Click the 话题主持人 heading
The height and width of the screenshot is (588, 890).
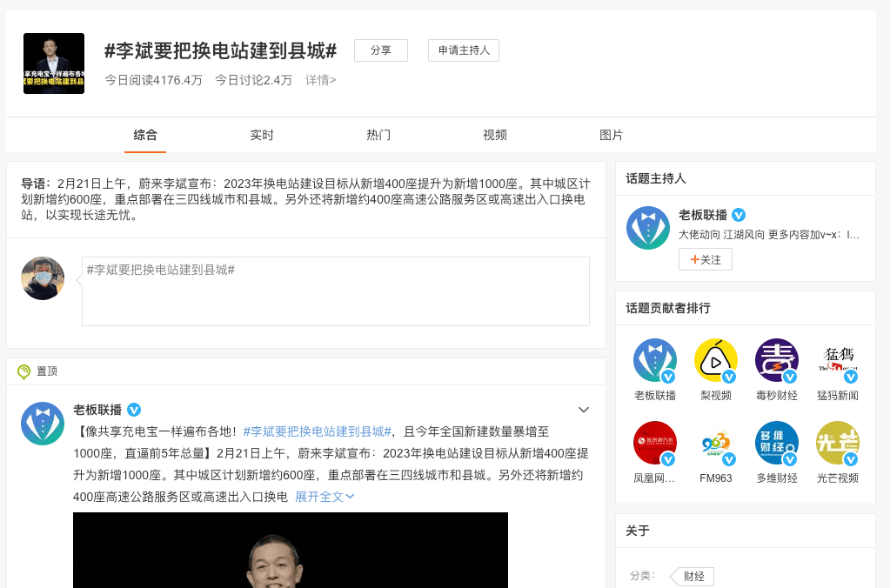(656, 179)
